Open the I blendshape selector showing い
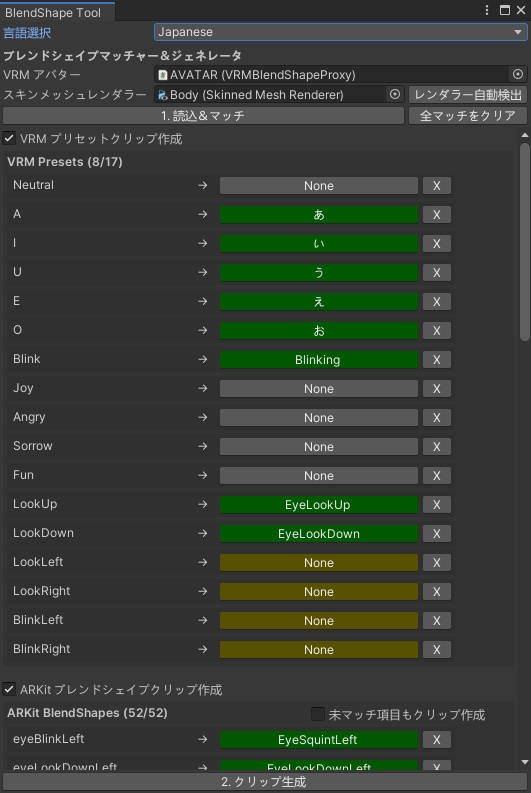531x793 pixels. [319, 244]
